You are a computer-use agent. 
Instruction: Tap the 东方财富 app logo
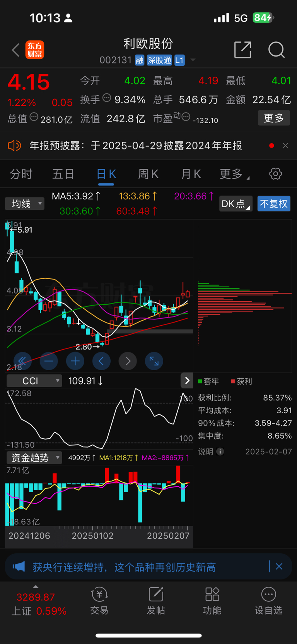[x=35, y=50]
